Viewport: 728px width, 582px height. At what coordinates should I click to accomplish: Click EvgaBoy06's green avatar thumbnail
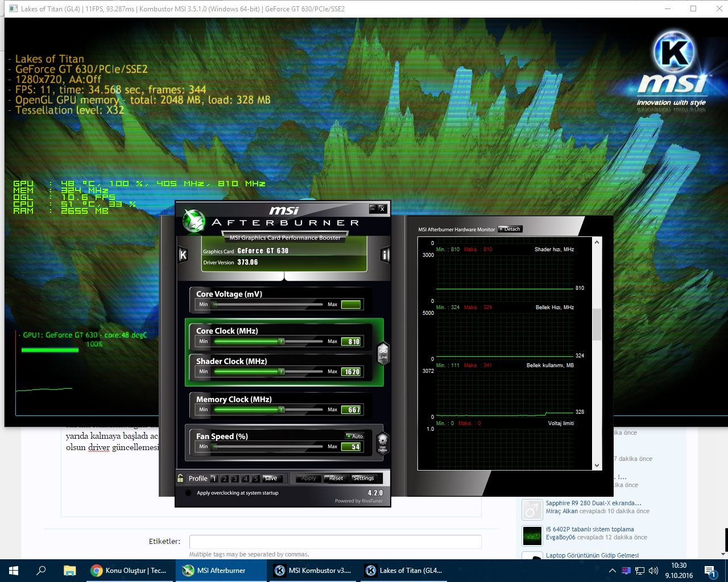pyautogui.click(x=532, y=536)
